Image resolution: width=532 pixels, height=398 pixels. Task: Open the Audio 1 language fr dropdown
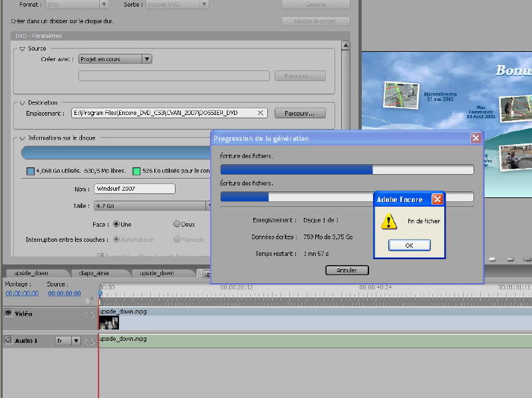(68, 341)
